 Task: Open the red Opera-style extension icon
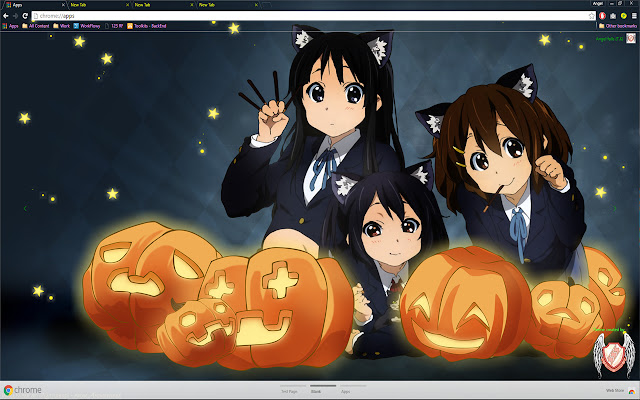602,16
